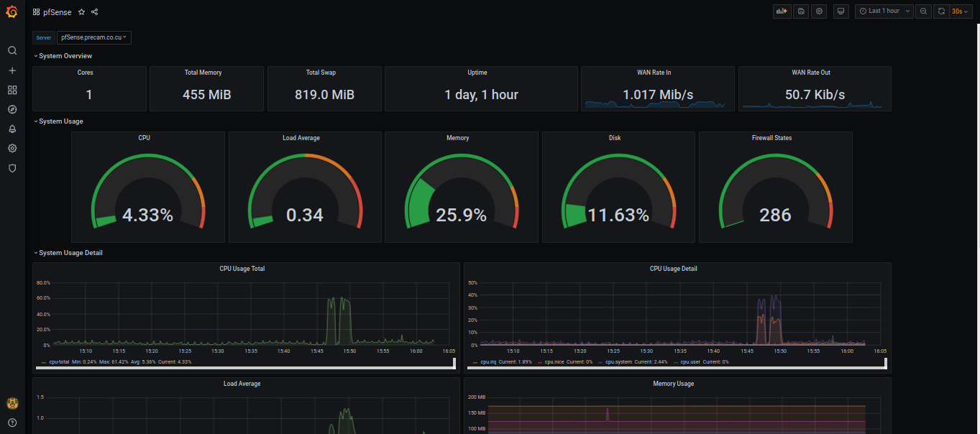Open the Memory Usage panel title menu
980x434 pixels.
click(674, 384)
